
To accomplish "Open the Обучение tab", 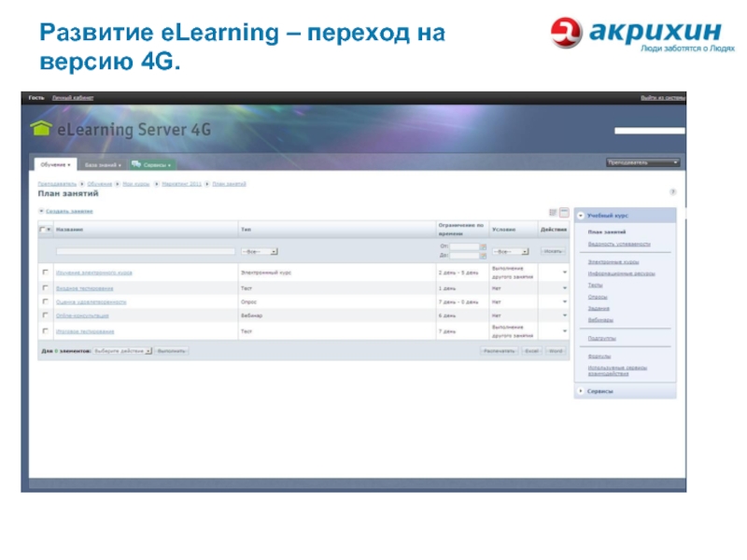I will [x=55, y=164].
